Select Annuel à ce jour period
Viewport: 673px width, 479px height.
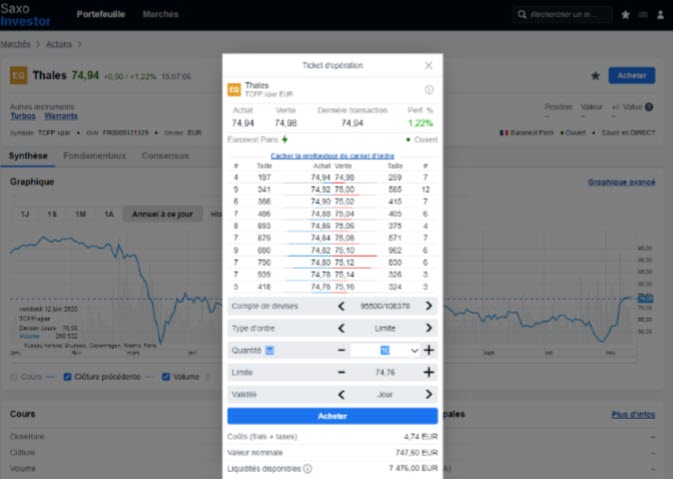click(162, 214)
